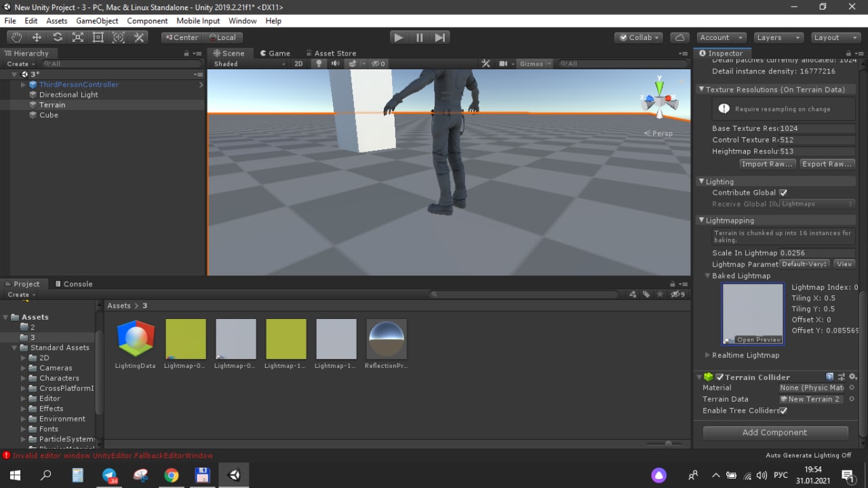
Task: Select the Rect transform tool
Action: [98, 37]
